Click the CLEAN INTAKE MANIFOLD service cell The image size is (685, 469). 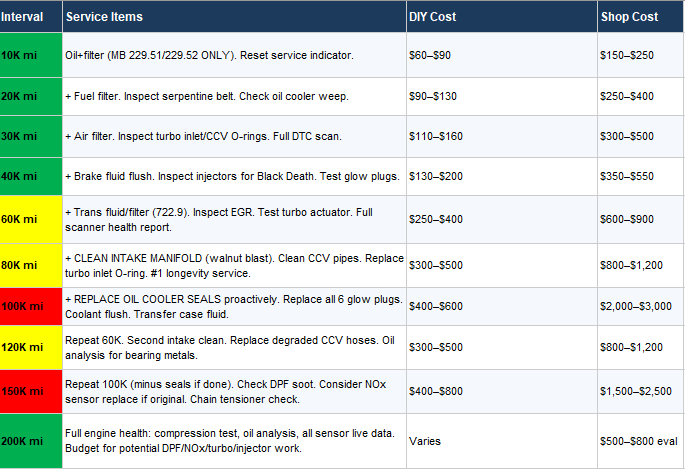(233, 266)
